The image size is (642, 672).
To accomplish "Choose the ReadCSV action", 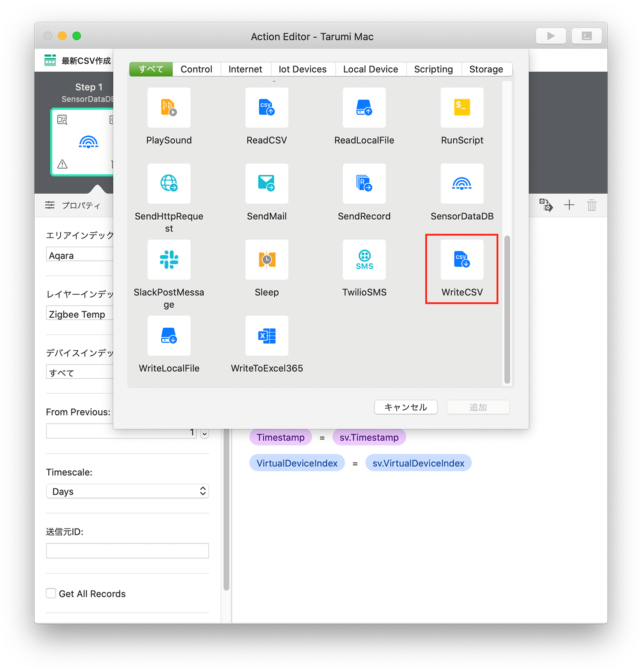I will point(267,108).
